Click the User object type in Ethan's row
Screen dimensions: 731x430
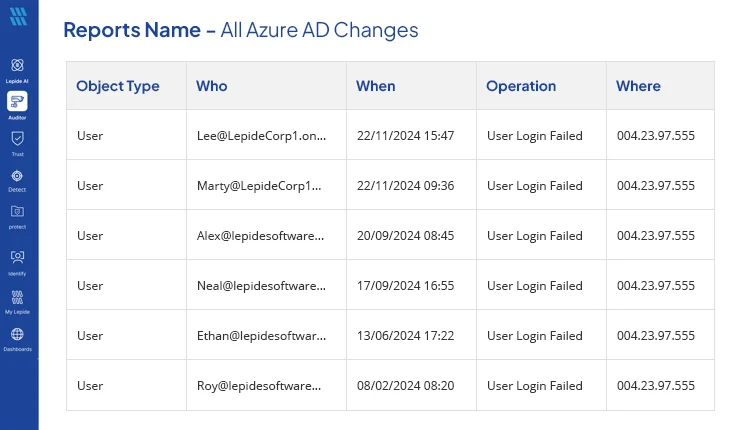click(90, 335)
